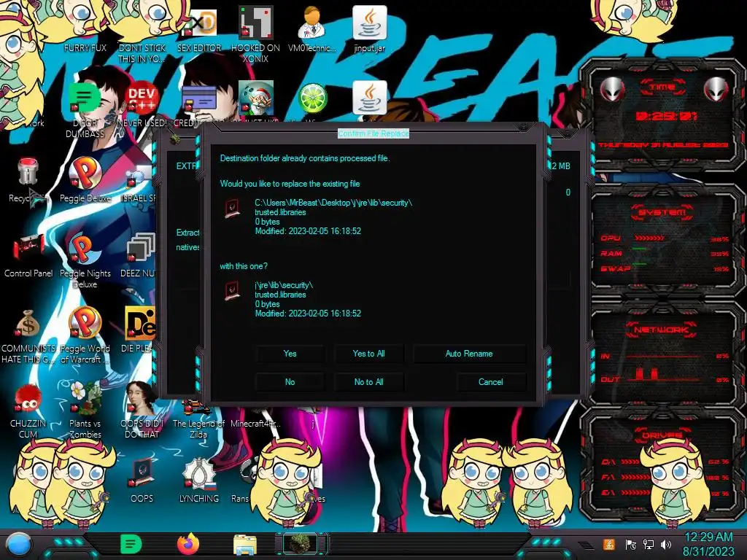
Task: Show hidden tray icons arrow
Action: click(587, 545)
